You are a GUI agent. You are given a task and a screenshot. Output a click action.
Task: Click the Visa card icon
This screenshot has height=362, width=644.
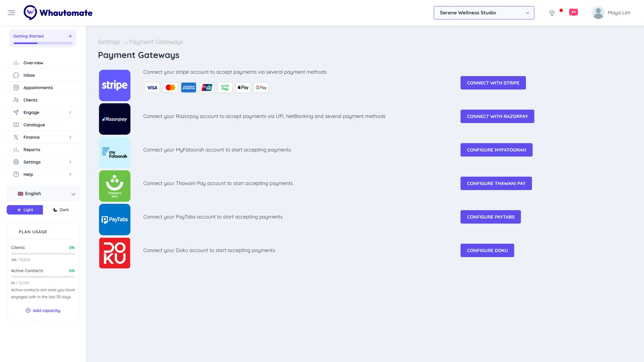(x=152, y=87)
